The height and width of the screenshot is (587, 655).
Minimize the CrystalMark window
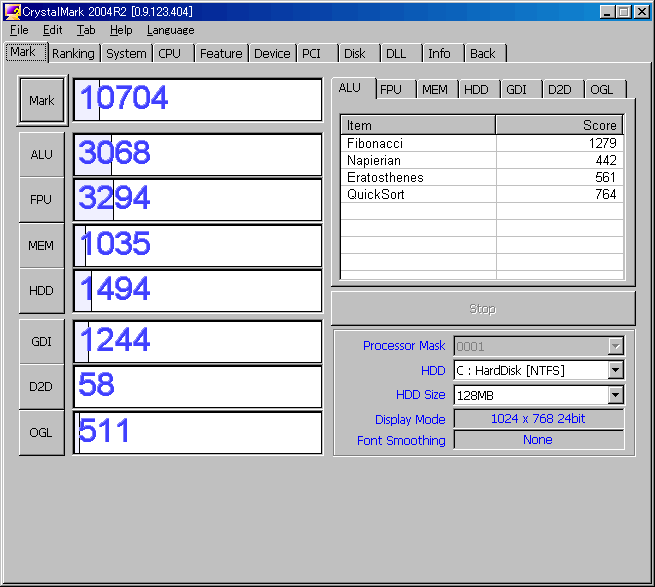607,12
